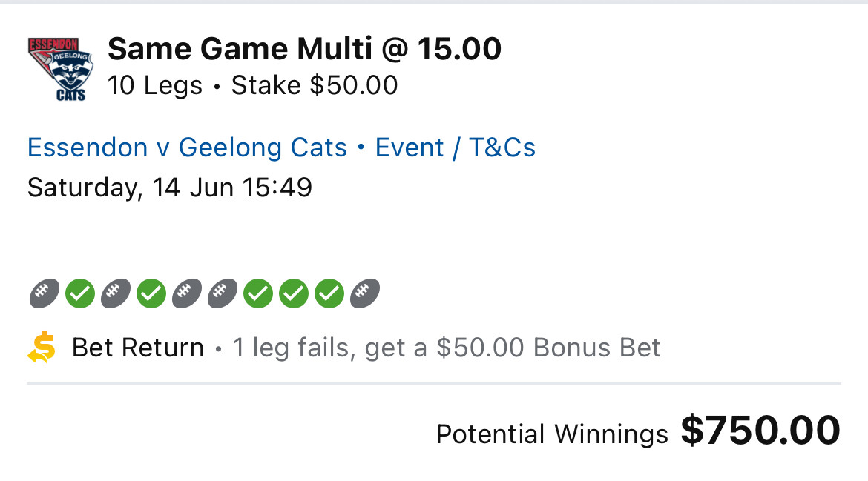Screen dimensions: 868x481
Task: Tap the sixth leg's grey football icon
Action: [x=223, y=293]
